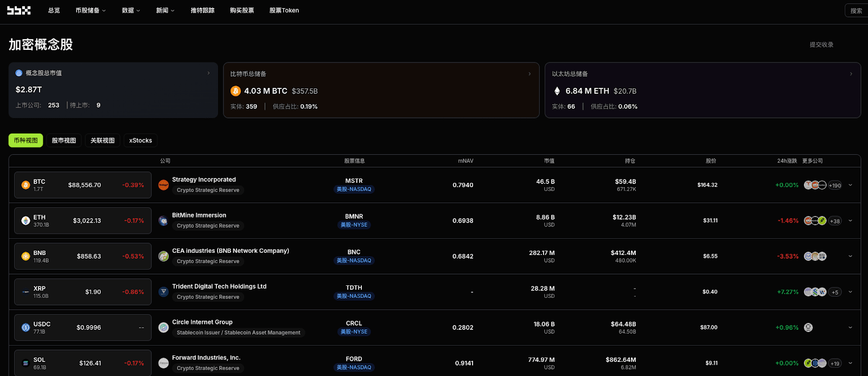Image resolution: width=868 pixels, height=376 pixels.
Task: Click the Trident Digital Tech Holdings logo
Action: pos(163,292)
